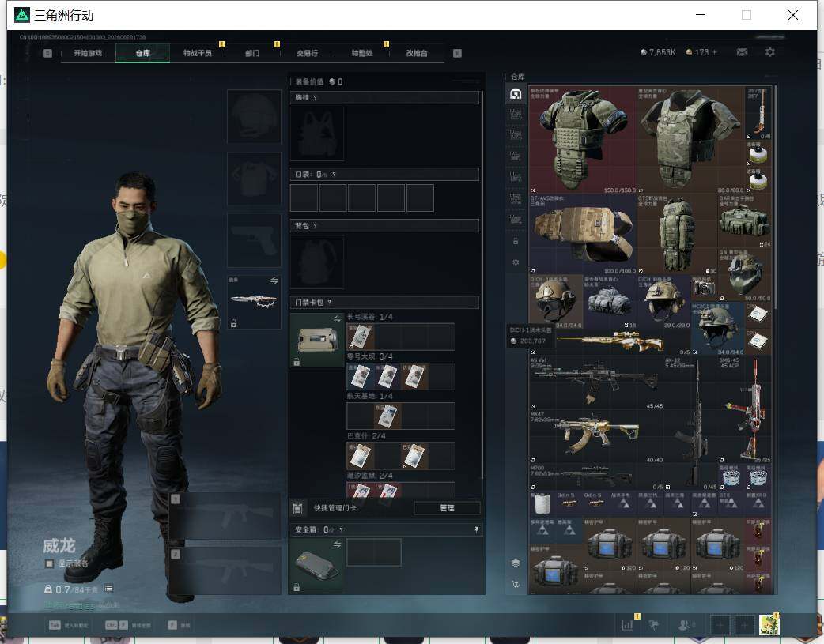
Task: Click the stacked layers icon below warehouse sidebar
Action: pos(516,563)
